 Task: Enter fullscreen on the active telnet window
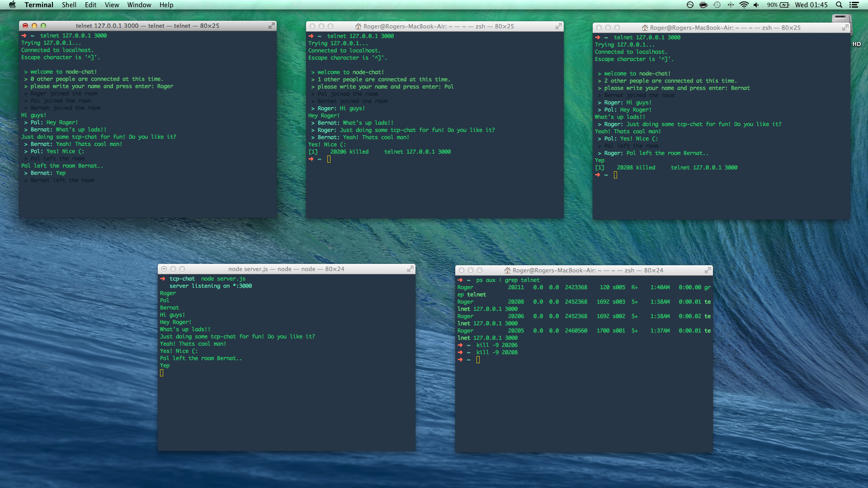coord(271,26)
